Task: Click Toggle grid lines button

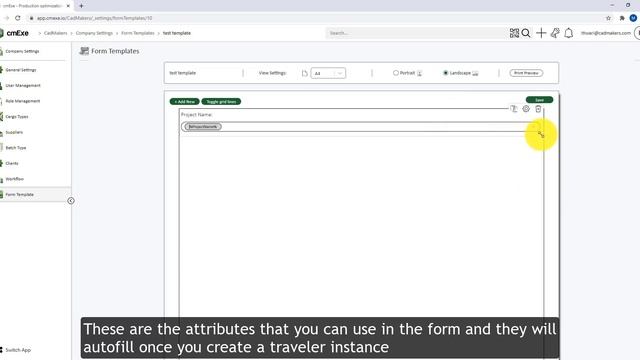Action: click(x=221, y=102)
